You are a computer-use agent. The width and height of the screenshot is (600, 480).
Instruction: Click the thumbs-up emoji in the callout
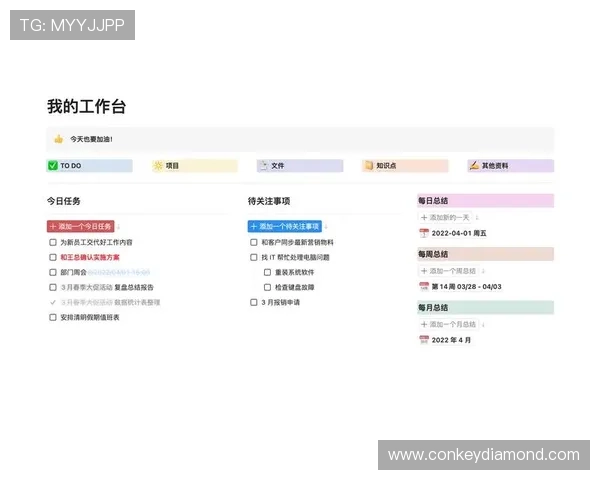pyautogui.click(x=58, y=139)
